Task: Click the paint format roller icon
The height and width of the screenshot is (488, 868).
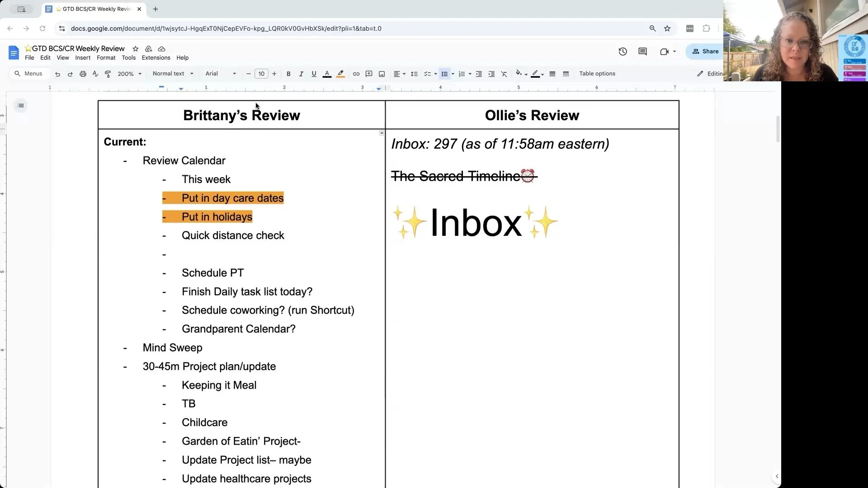Action: pos(108,74)
